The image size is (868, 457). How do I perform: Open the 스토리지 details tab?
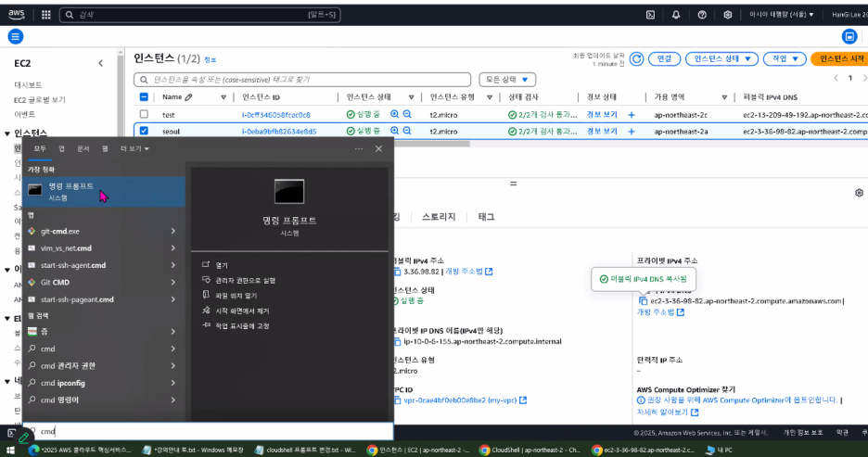(439, 217)
